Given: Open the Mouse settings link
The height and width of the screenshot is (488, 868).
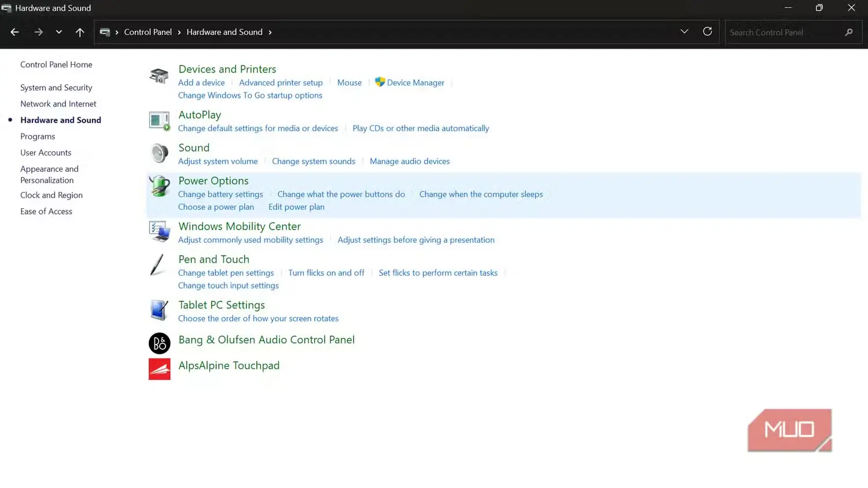Looking at the screenshot, I should (350, 83).
